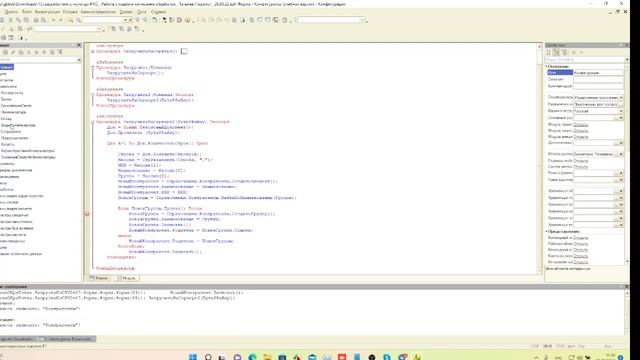Select Склад in the configuration tree
The height and width of the screenshot is (360, 640).
point(6,119)
